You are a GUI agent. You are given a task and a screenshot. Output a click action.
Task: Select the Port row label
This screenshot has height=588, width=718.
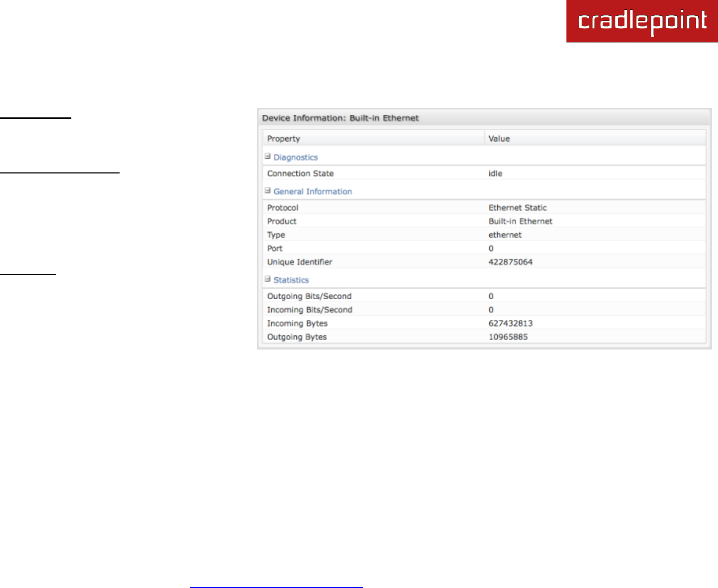pyautogui.click(x=275, y=248)
